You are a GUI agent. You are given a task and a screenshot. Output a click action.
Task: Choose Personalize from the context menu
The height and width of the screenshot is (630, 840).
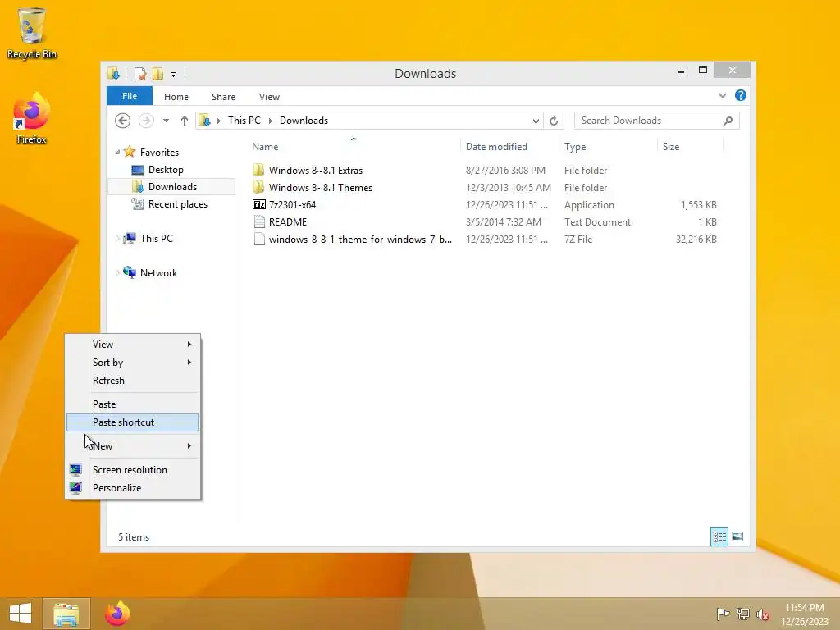132,488
